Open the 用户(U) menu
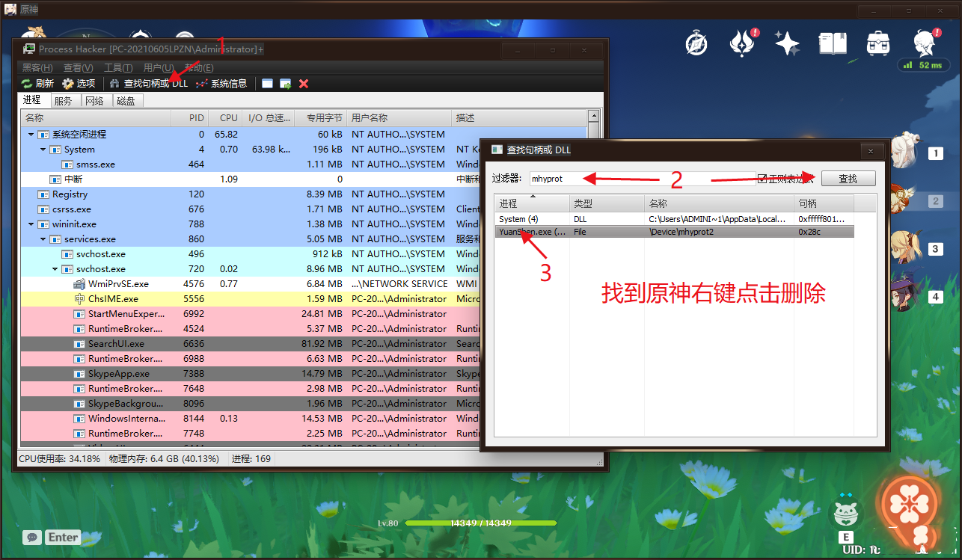962x560 pixels. pos(158,68)
